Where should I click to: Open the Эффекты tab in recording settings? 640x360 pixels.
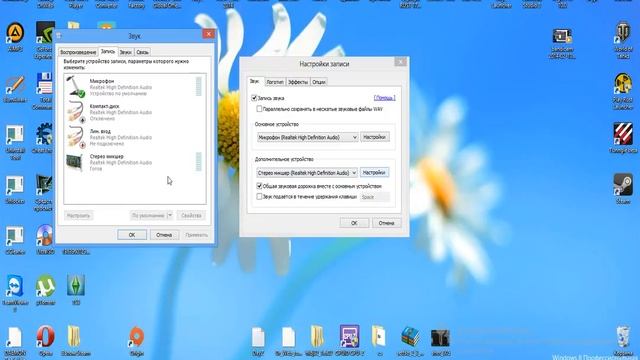298,82
